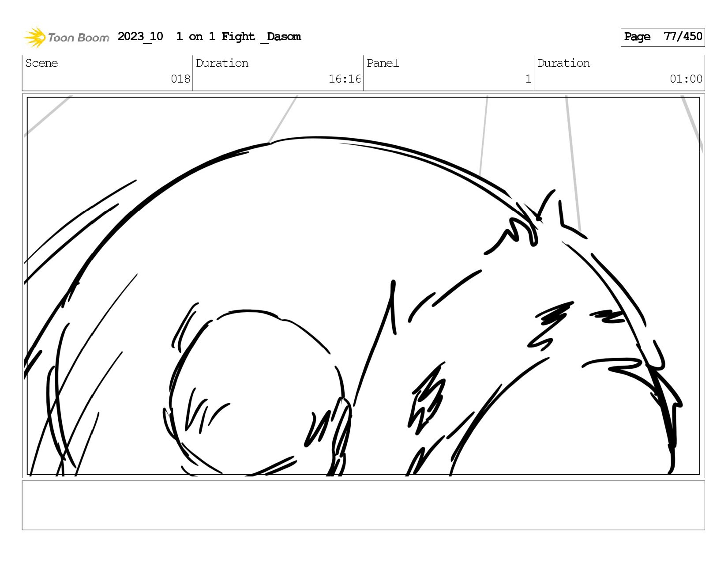Click the 'Page 77/450' box
Image resolution: width=728 pixels, height=563 pixels.
pos(663,37)
